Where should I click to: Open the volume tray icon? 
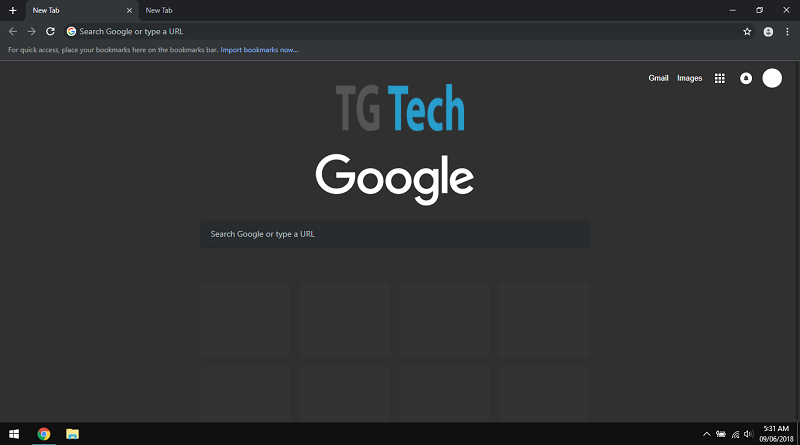[748, 434]
